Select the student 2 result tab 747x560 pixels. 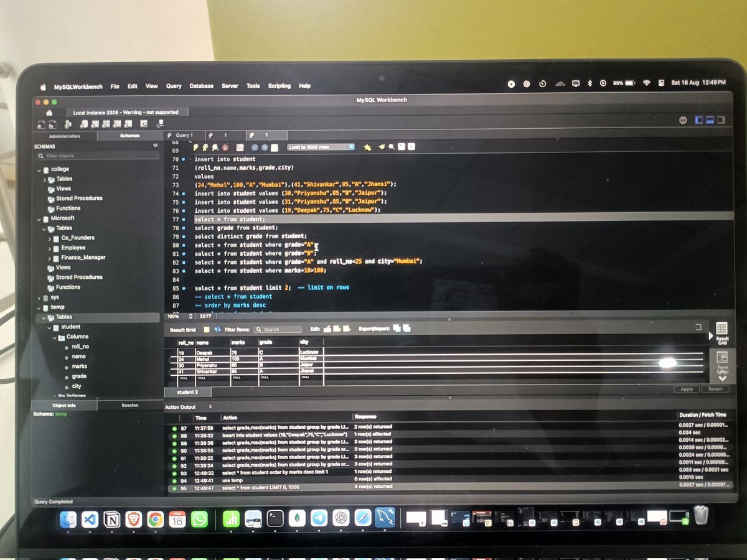click(187, 393)
